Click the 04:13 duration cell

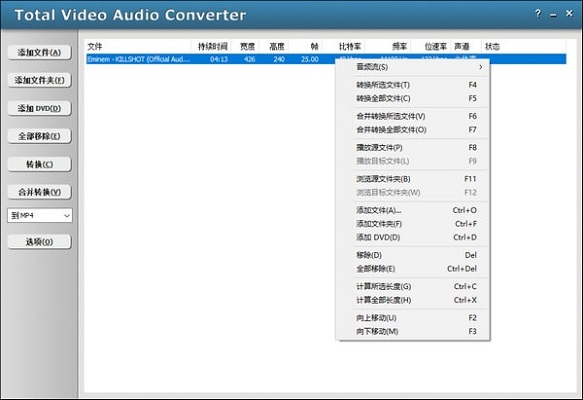coord(219,59)
